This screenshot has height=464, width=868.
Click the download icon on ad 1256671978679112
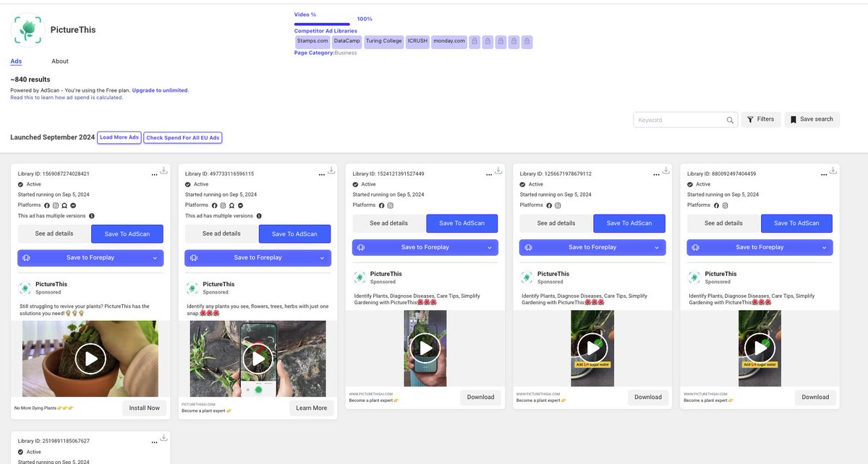[x=665, y=171]
